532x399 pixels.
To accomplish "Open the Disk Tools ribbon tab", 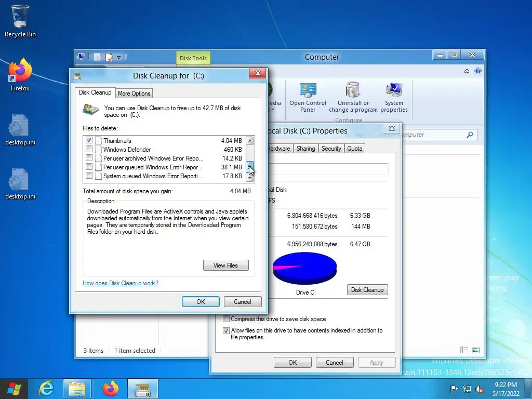I will pyautogui.click(x=193, y=58).
